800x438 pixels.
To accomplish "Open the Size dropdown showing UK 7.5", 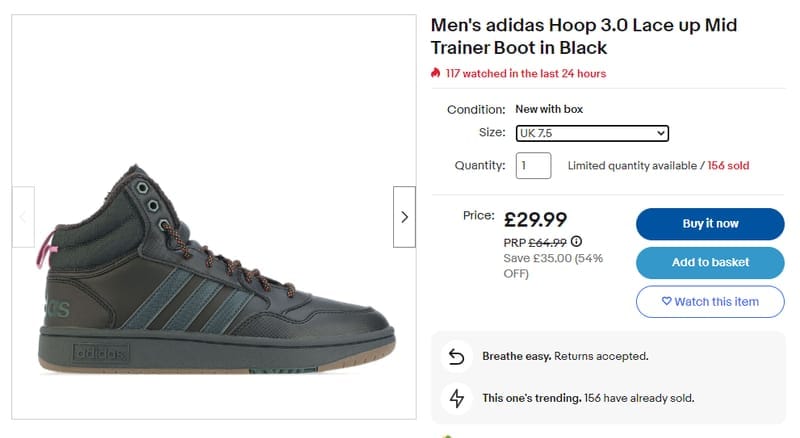I will click(592, 133).
